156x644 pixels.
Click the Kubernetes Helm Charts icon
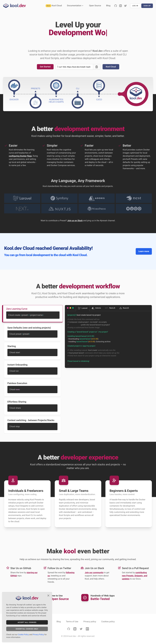56,86
